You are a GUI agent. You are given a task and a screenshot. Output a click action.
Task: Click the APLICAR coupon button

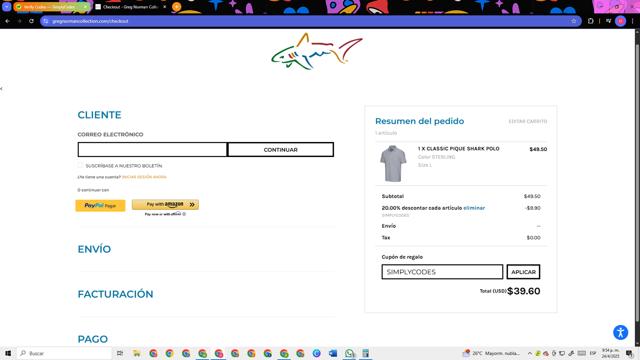[523, 272]
